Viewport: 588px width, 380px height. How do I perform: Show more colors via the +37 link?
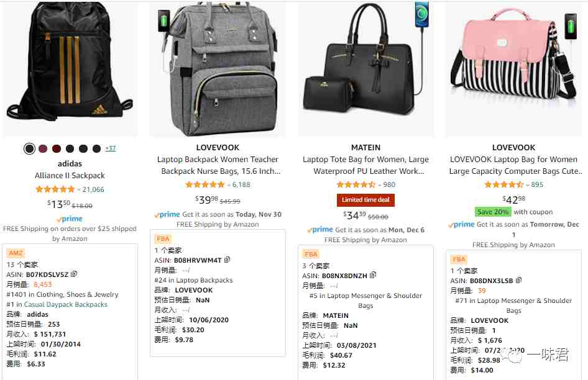[110, 148]
